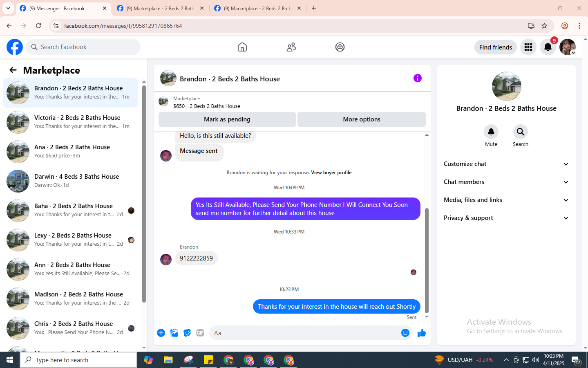Choose a sticker in composer

pyautogui.click(x=187, y=333)
